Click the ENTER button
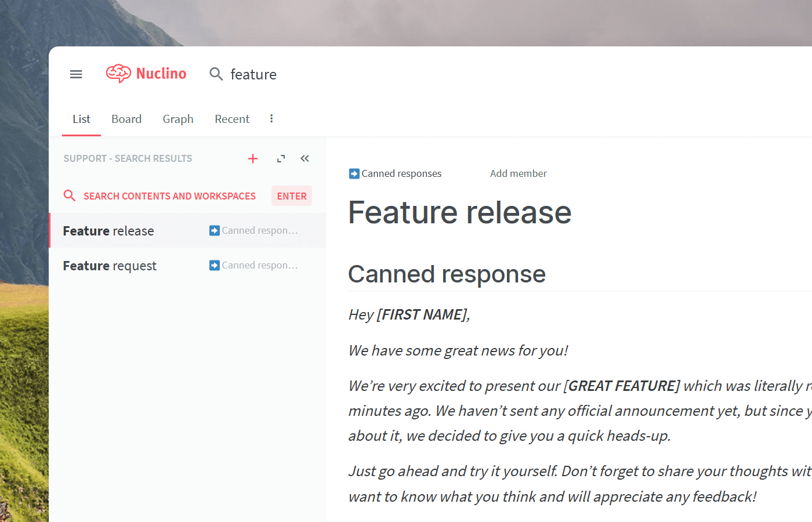 pyautogui.click(x=292, y=196)
